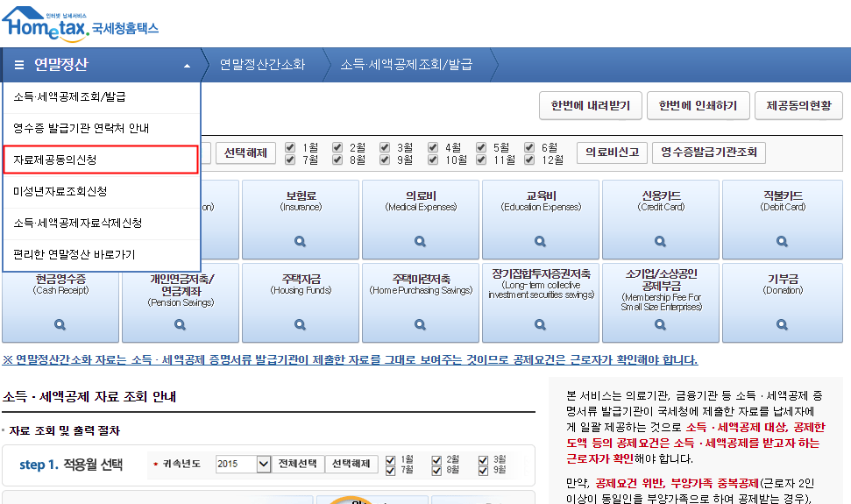851x504 pixels.
Task: Open the blue 연말정산간소화 자료 notice link
Action: click(x=350, y=359)
